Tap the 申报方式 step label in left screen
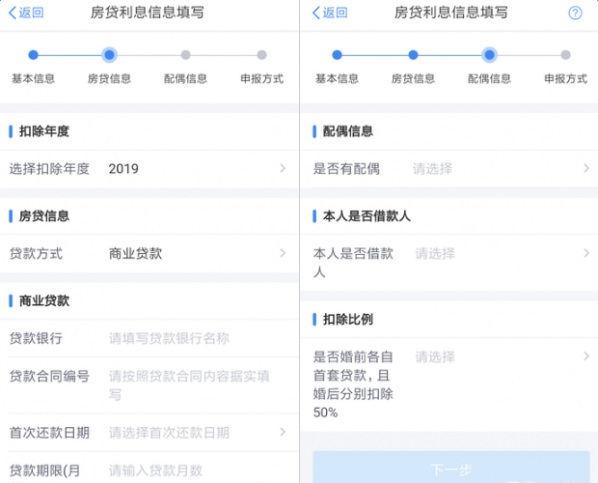This screenshot has width=598, height=483. (262, 79)
